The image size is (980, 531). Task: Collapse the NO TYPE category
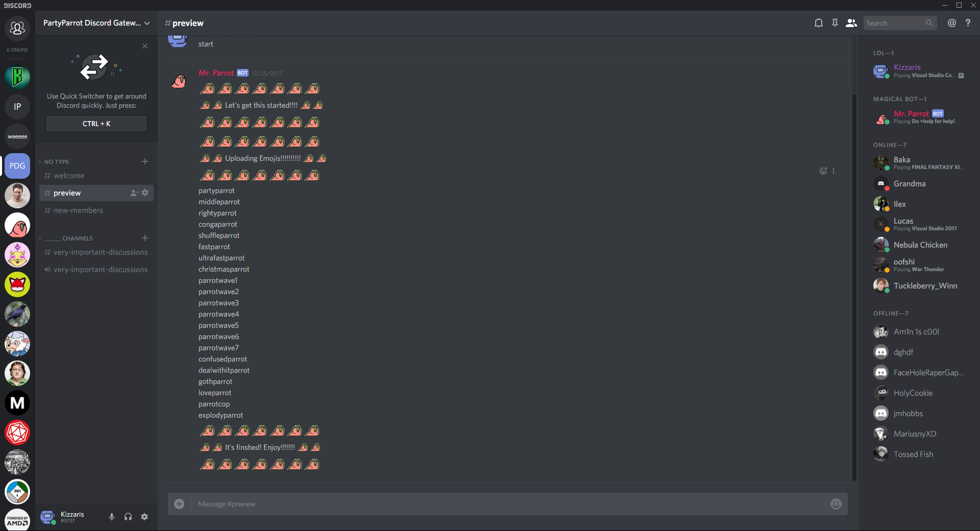56,162
